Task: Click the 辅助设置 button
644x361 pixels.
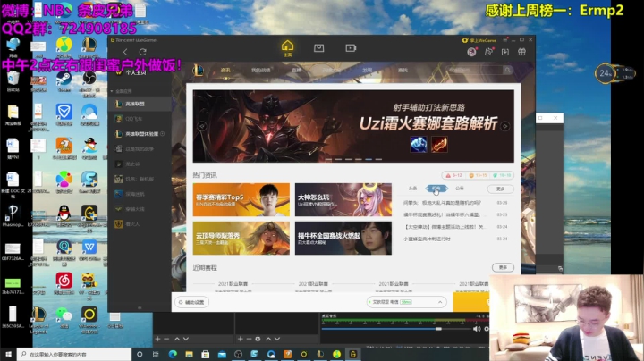Action: point(191,302)
